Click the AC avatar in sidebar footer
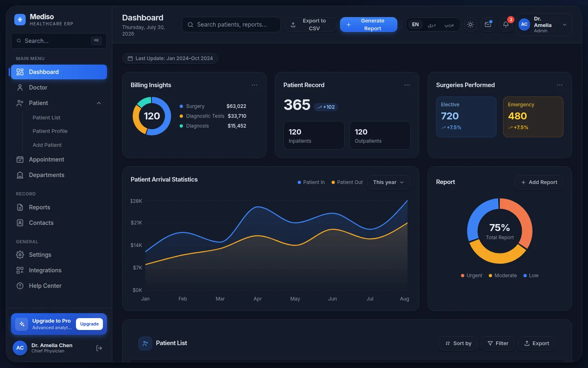 coord(20,348)
